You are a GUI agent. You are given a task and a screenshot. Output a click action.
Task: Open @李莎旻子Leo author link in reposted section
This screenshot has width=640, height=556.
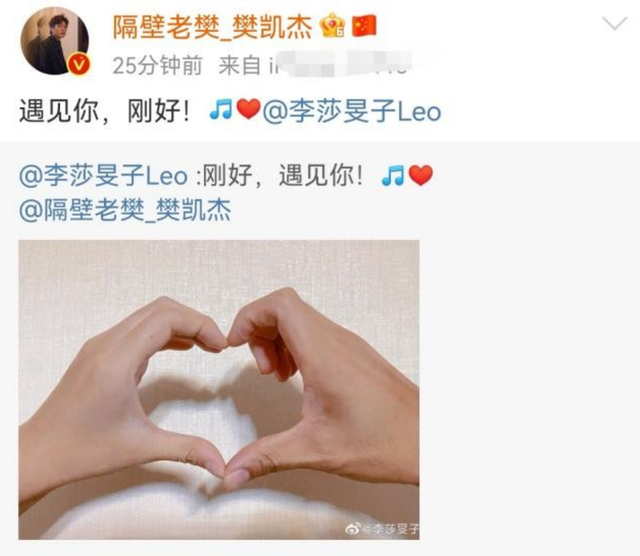point(103,176)
